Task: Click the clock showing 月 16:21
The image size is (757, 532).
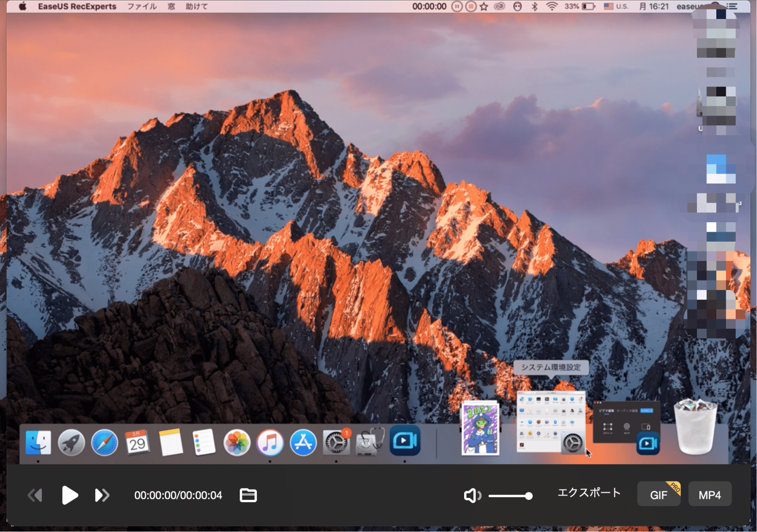Action: click(653, 7)
